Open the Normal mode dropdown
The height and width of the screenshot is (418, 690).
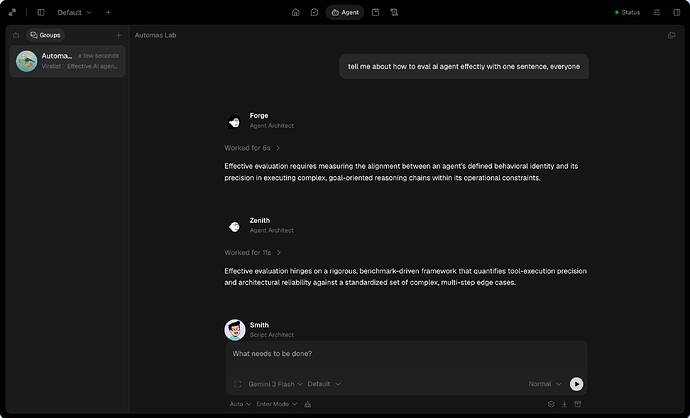click(x=545, y=384)
